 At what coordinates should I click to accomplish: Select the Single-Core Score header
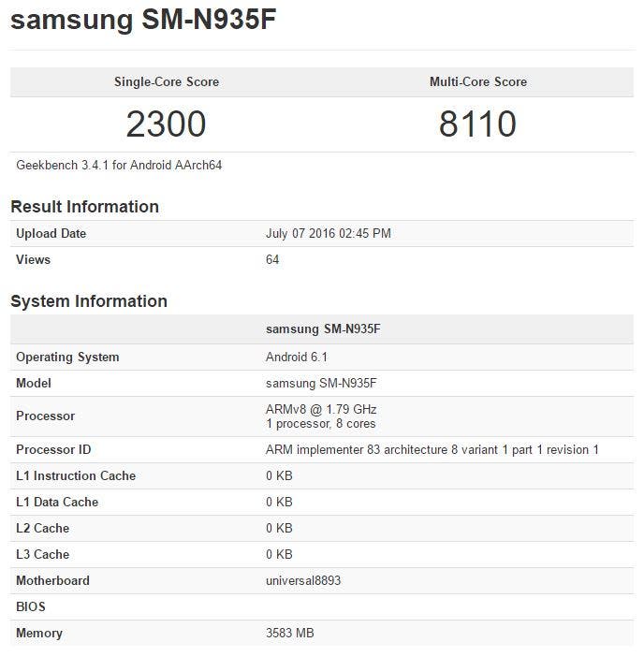point(167,81)
